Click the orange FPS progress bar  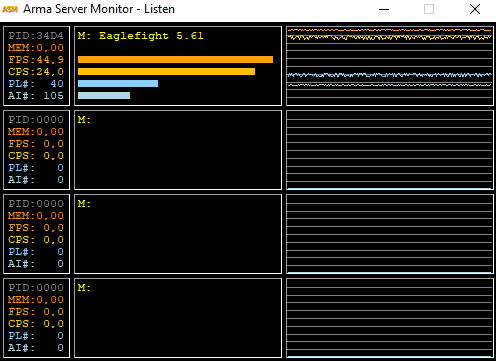175,60
